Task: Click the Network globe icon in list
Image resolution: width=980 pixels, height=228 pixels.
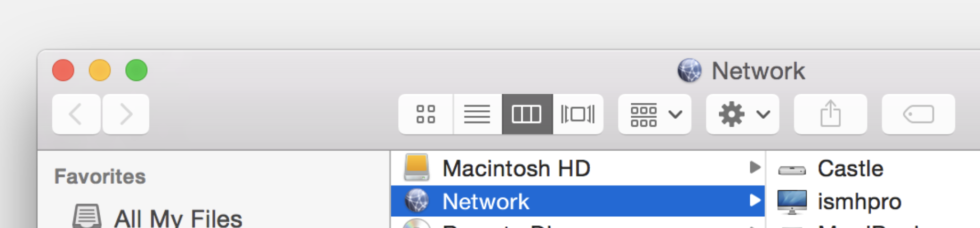Action: point(417,201)
